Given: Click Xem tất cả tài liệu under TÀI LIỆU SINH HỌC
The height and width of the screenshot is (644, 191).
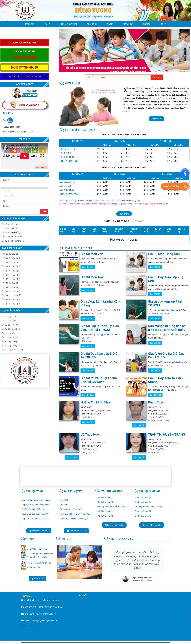Looking at the screenshot, I should (152, 525).
